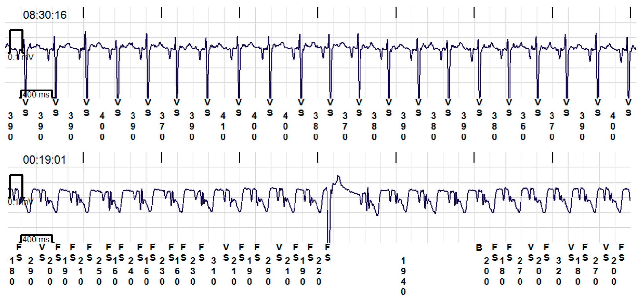Screen dimensions: 644x300
Task: Select the 410 interval label in upper strip
Action: point(223,126)
